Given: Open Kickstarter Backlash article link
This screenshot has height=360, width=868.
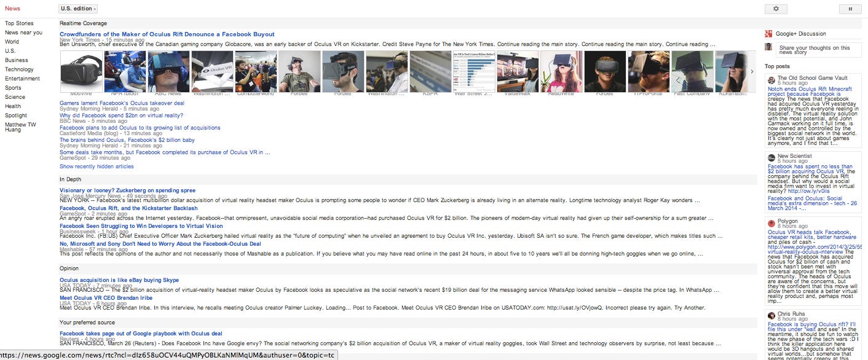Looking at the screenshot, I should click(x=128, y=208).
